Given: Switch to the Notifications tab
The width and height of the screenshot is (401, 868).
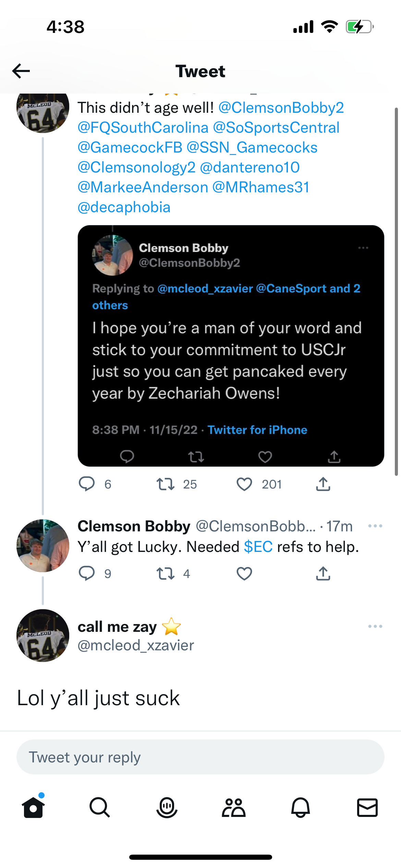Looking at the screenshot, I should (301, 807).
